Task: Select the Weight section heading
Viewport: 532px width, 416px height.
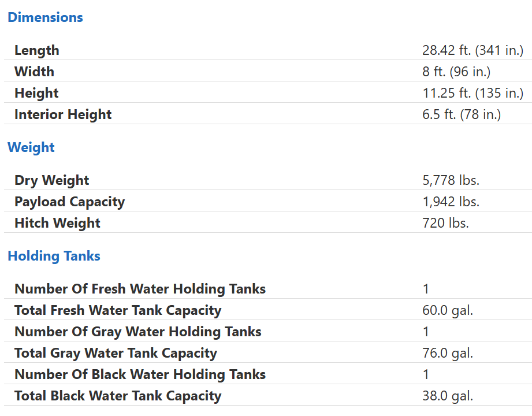Action: point(31,147)
